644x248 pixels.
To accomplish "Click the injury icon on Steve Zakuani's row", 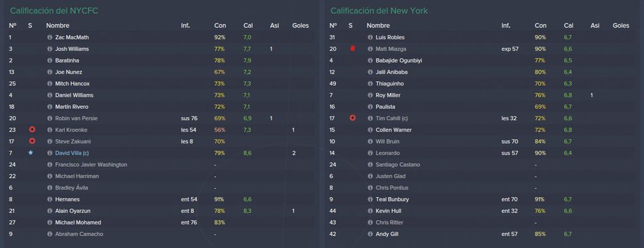I will click(32, 141).
